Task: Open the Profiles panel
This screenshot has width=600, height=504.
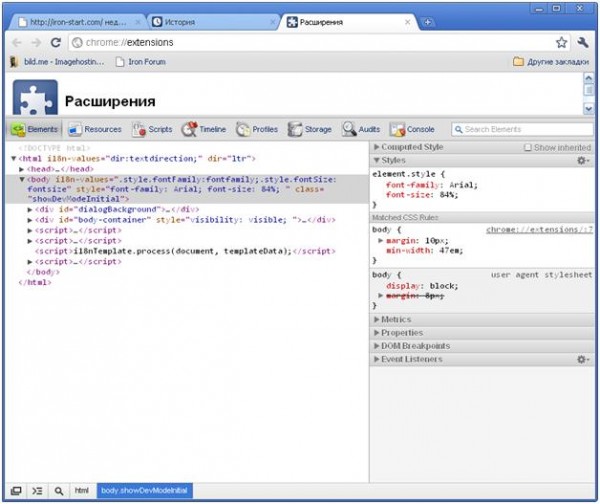Action: [x=257, y=129]
